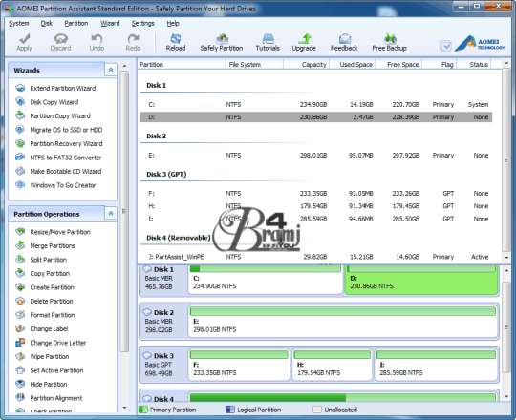This screenshot has width=516, height=420.
Task: Select the H: 179.54GB NTFS disk map block
Action: pyautogui.click(x=332, y=365)
